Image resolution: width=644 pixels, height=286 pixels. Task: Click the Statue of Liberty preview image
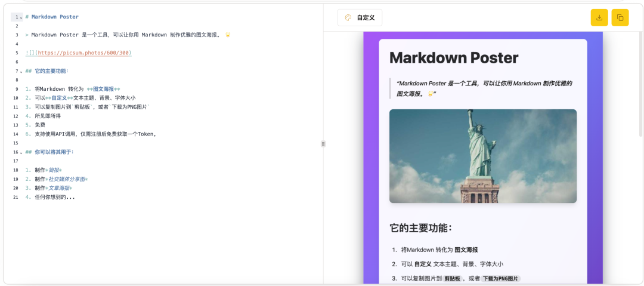click(483, 156)
